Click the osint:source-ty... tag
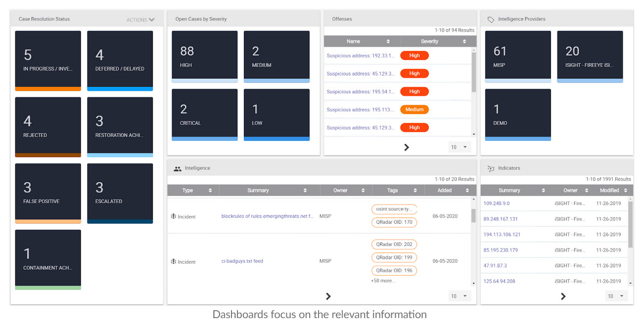The image size is (644, 327). click(x=394, y=209)
